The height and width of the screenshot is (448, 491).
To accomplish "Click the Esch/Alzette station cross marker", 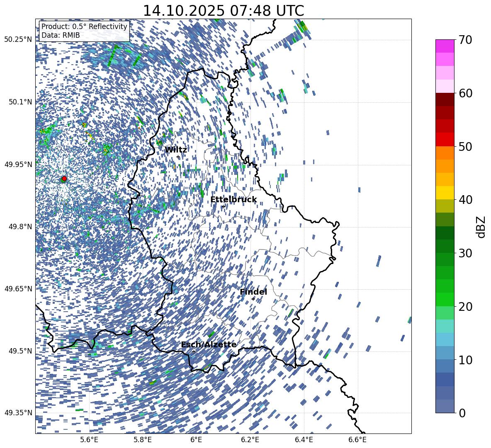I will click(194, 351).
